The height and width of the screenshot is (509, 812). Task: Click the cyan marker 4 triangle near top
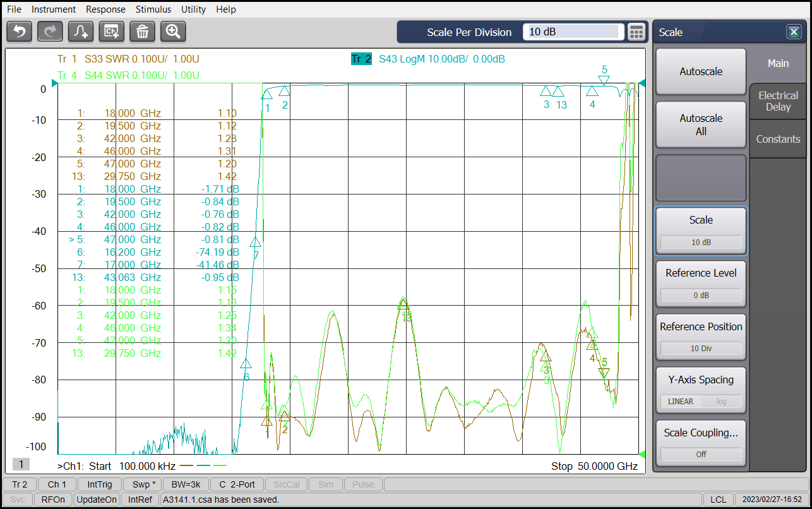pos(592,92)
